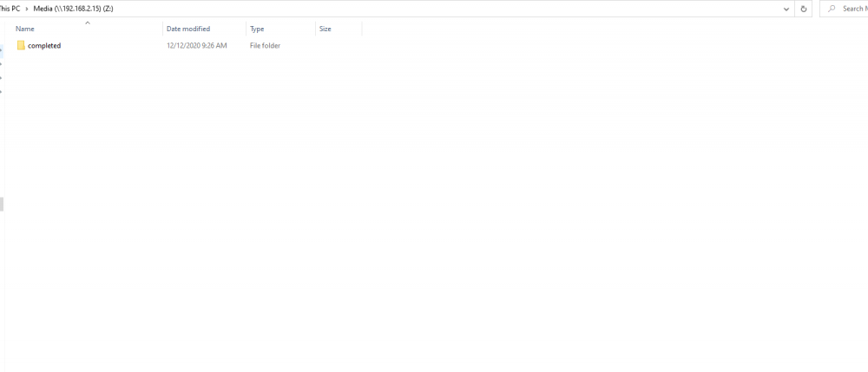Go to This PC in breadcrumb
868x372 pixels.
click(10, 9)
